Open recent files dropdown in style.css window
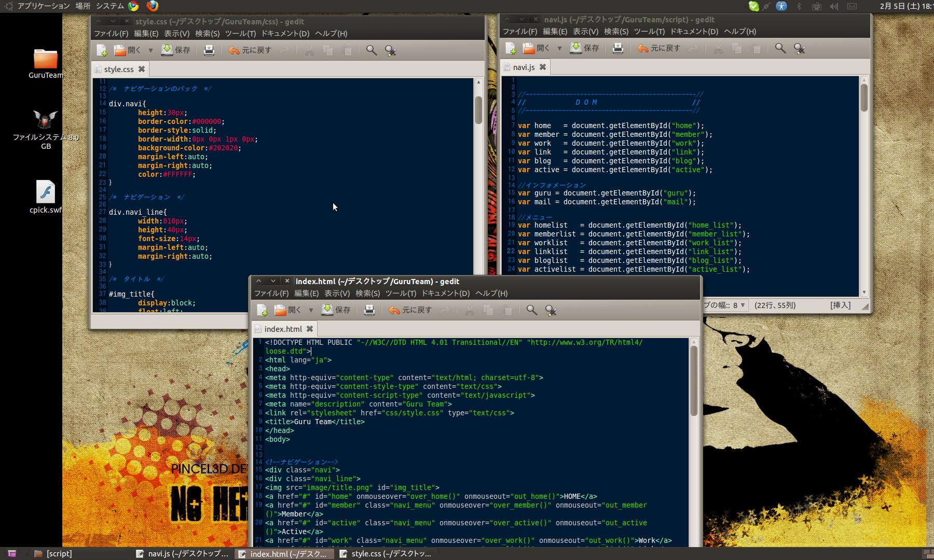 click(150, 50)
